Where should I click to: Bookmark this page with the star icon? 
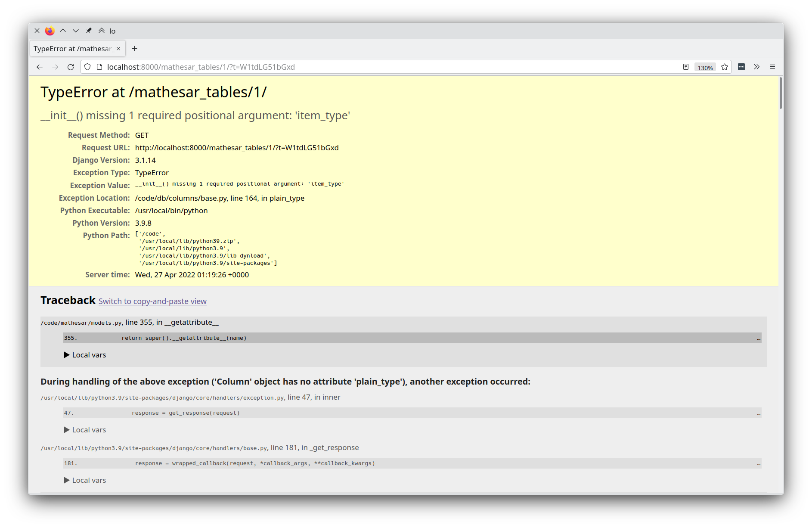[x=725, y=67]
